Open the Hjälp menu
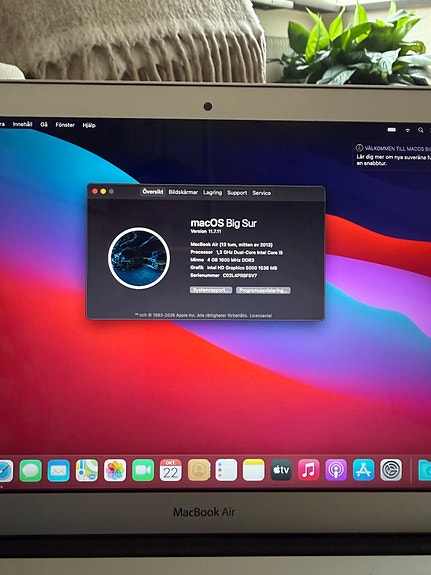 [89, 125]
